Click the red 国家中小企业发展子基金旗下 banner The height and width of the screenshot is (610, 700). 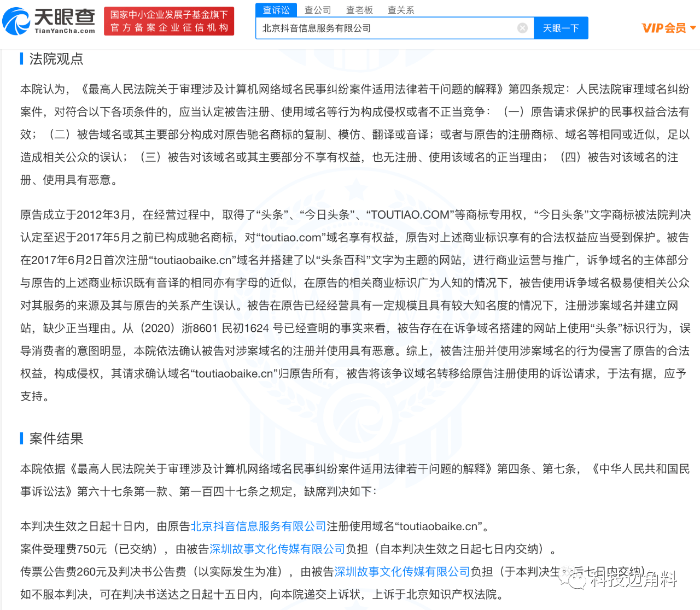point(169,21)
